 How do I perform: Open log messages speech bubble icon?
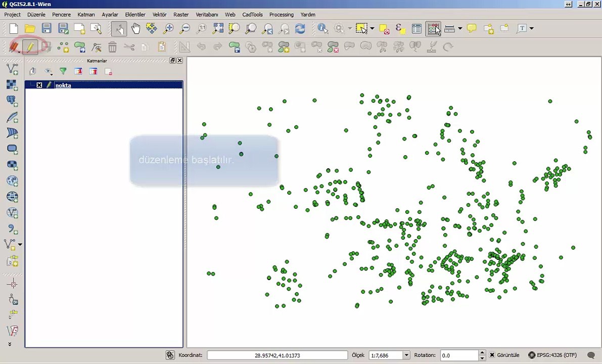(x=591, y=355)
